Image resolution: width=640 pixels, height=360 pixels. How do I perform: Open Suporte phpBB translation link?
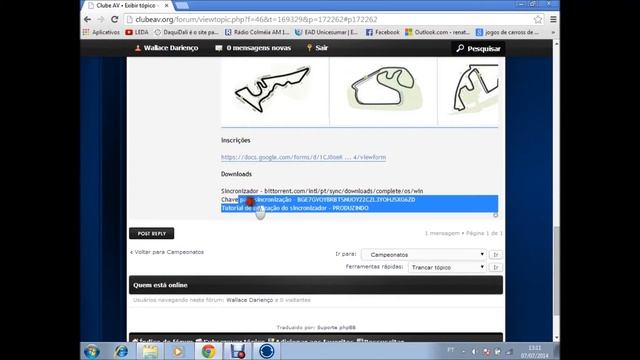[336, 328]
